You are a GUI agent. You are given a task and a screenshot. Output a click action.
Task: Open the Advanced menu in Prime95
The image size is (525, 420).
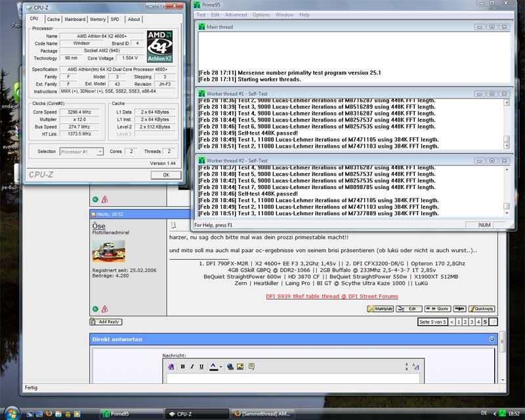pos(236,14)
